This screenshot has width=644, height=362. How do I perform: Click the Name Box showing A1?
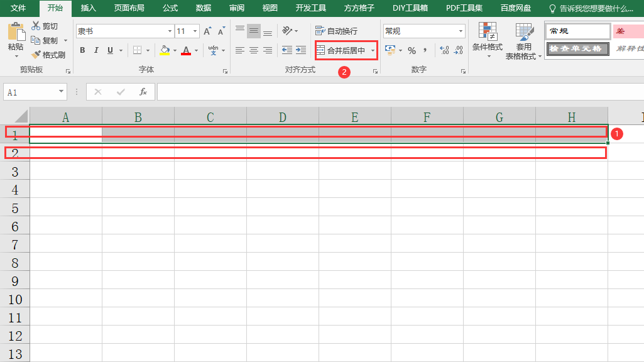[x=30, y=92]
